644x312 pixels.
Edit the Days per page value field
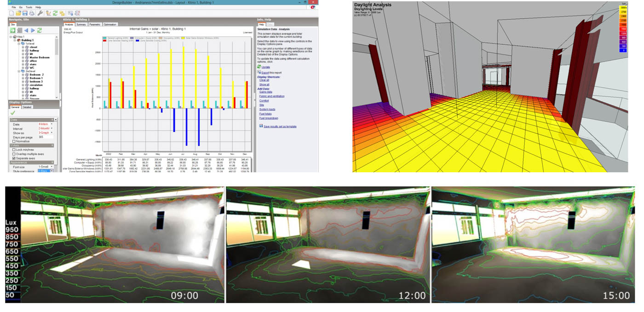[46, 137]
